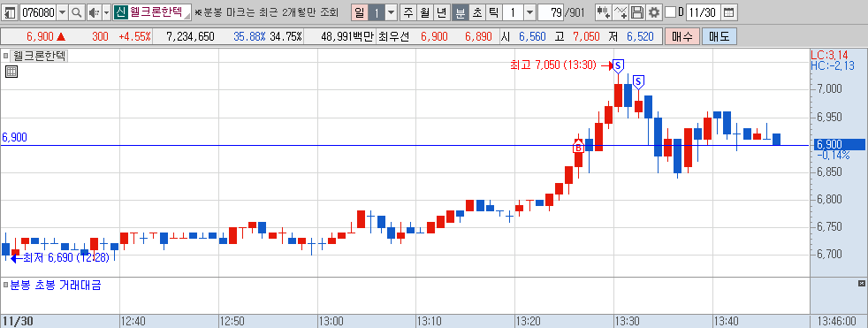Click high price 7,050 in quote bar
868x328 pixels.
click(586, 36)
